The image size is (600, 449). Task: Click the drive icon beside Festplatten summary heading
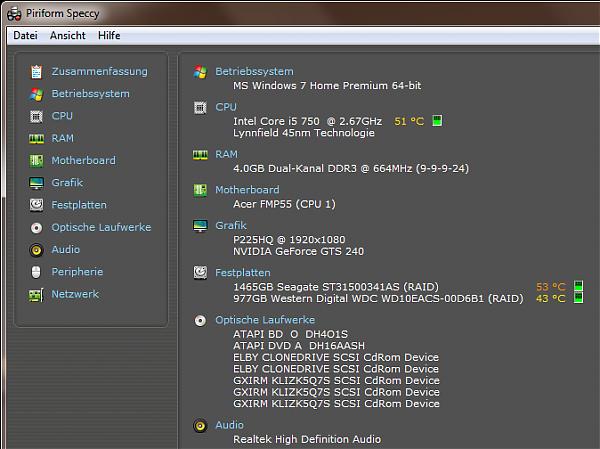click(x=200, y=273)
